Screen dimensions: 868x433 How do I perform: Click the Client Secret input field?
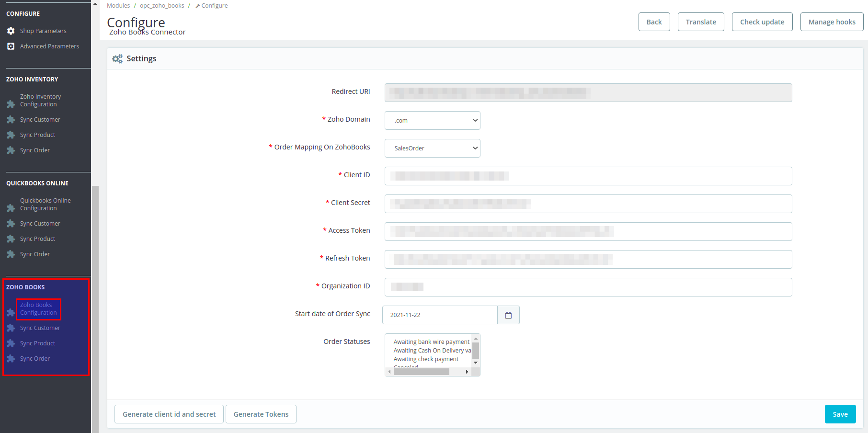[x=588, y=204]
